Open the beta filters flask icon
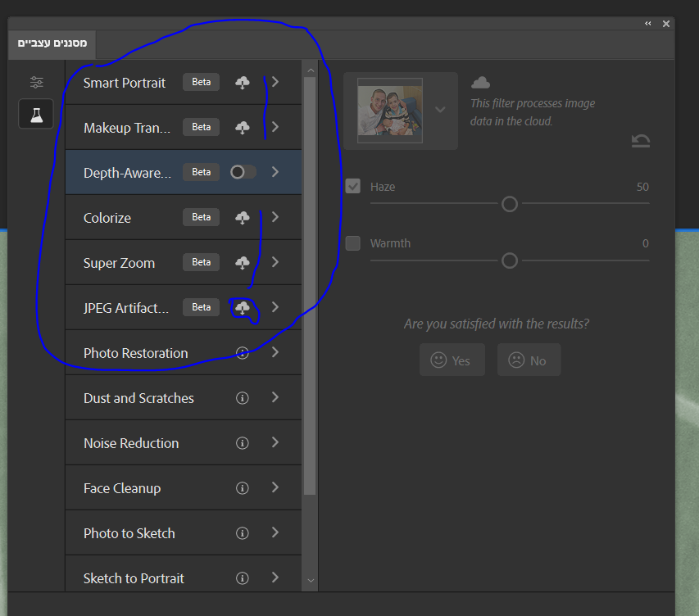Screen dimensions: 699x616 [36, 115]
